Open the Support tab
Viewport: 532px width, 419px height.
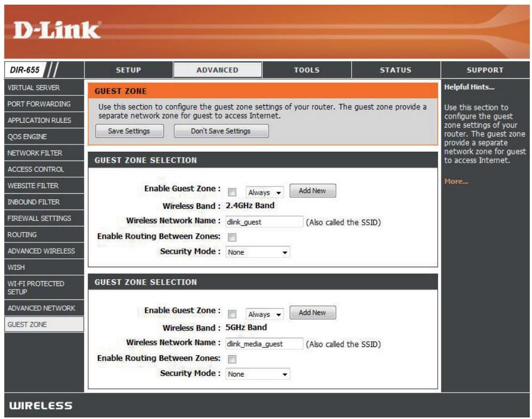click(x=485, y=70)
